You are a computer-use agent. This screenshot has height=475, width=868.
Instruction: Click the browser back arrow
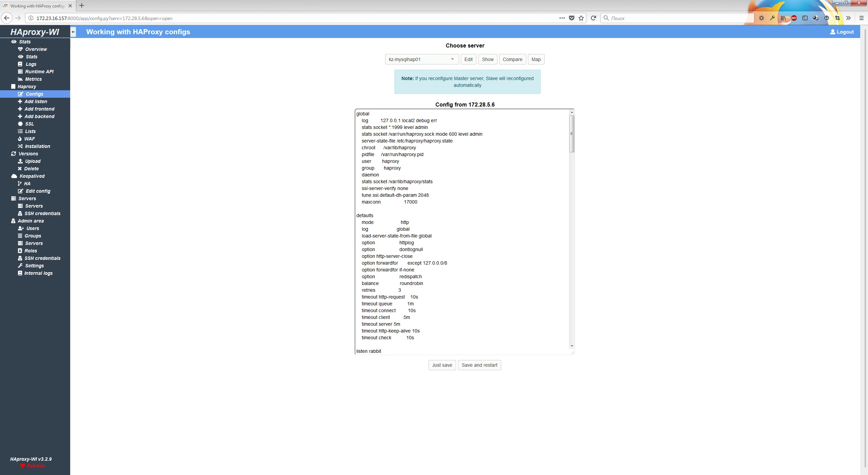coord(7,18)
